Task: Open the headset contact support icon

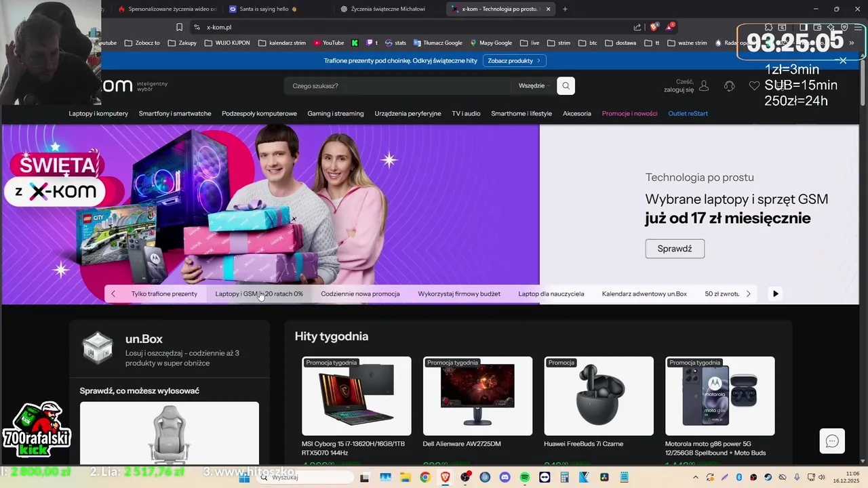Action: 730,86
